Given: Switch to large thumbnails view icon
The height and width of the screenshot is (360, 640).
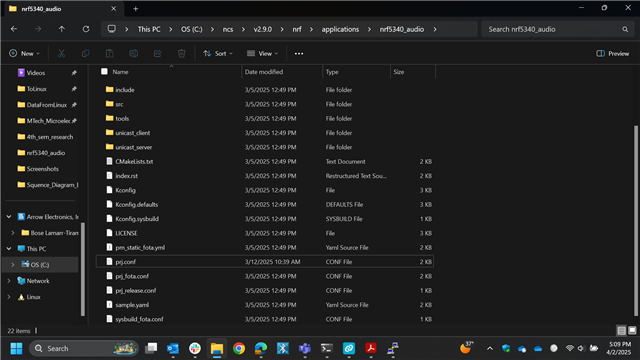Looking at the screenshot, I should (x=632, y=331).
